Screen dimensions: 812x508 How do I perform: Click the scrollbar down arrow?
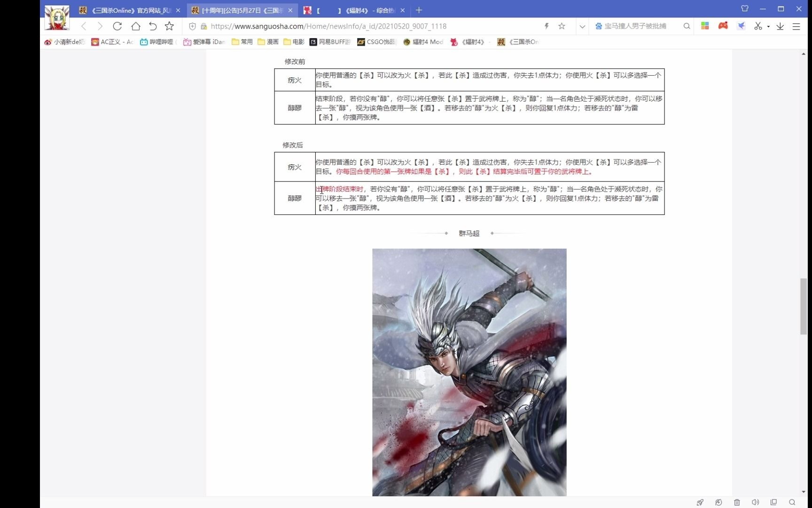pos(804,492)
